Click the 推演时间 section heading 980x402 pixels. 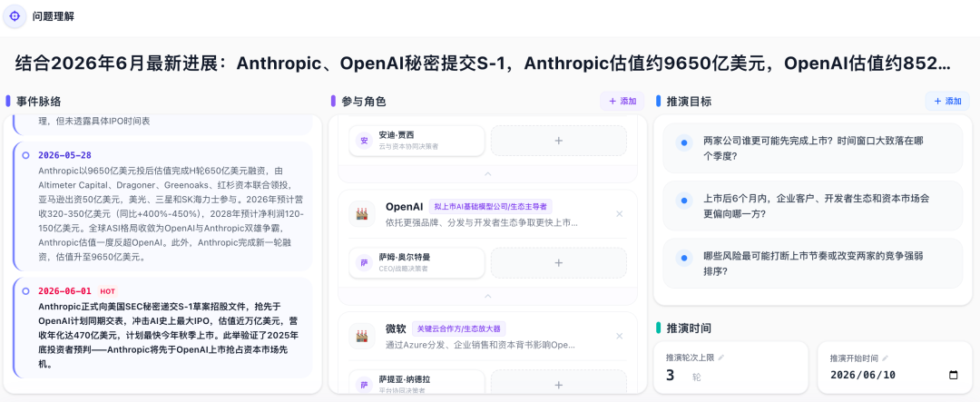click(689, 328)
